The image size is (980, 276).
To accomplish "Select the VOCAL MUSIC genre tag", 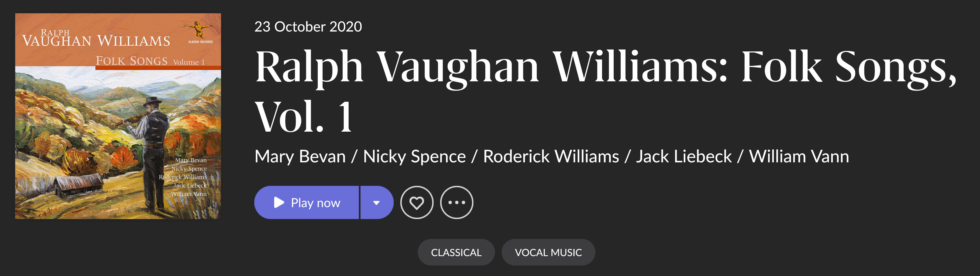I will coord(548,252).
